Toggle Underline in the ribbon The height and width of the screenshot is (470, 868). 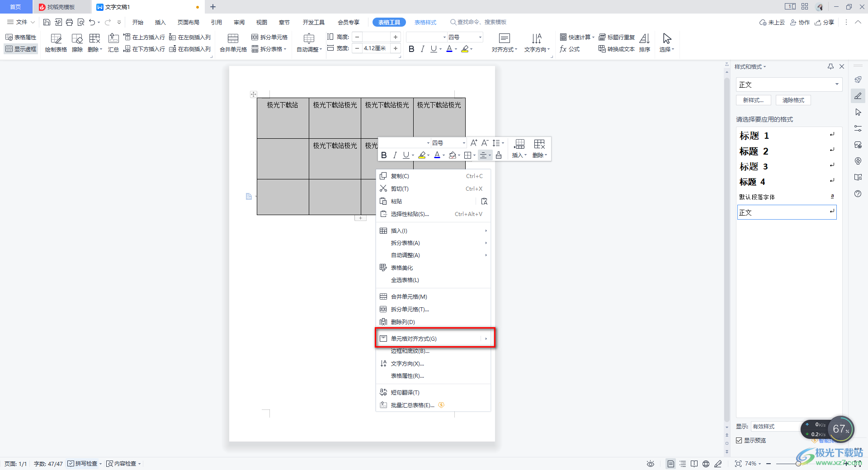(x=434, y=49)
